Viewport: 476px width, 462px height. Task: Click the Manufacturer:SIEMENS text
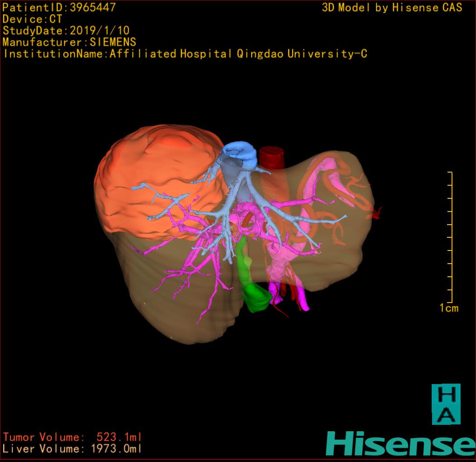pos(69,42)
